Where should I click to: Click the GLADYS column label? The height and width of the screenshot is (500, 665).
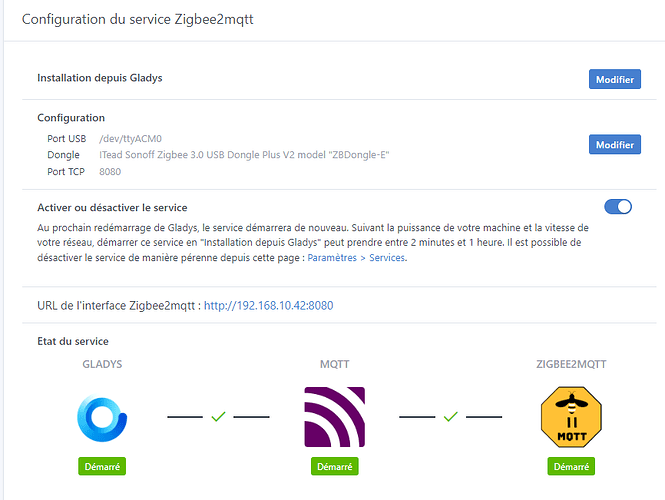click(x=102, y=364)
